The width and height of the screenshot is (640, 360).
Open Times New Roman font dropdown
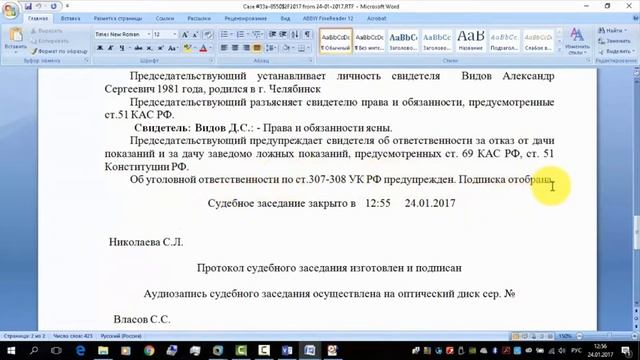point(149,34)
